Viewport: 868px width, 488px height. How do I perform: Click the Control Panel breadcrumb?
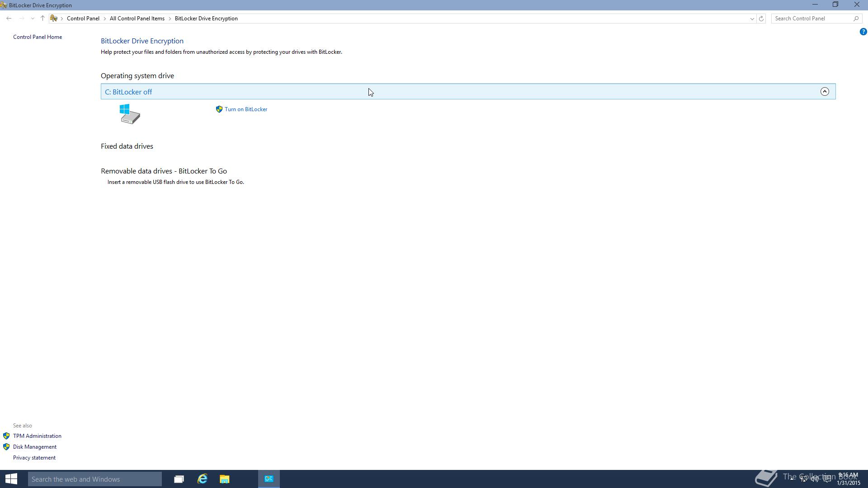(x=83, y=19)
